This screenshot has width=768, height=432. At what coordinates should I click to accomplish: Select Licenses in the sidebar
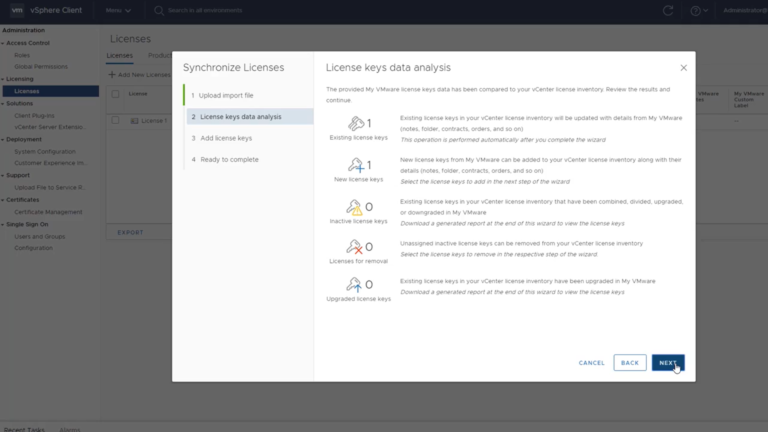(50, 91)
